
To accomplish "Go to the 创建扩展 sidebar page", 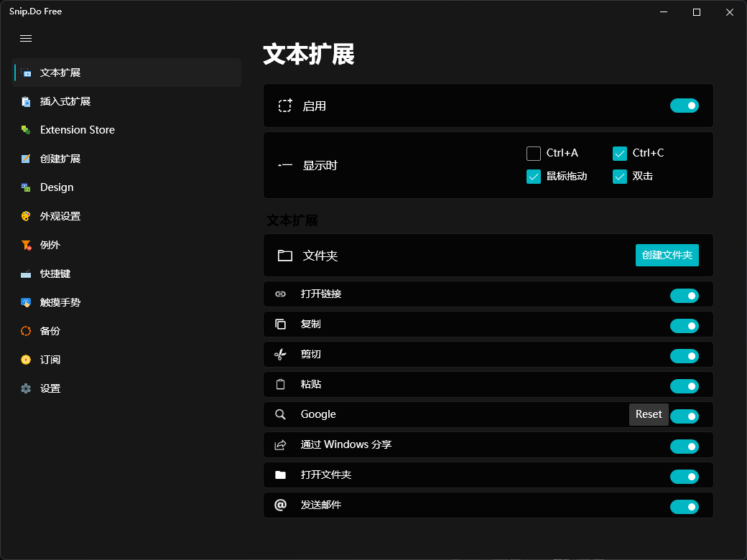I will pos(60,159).
